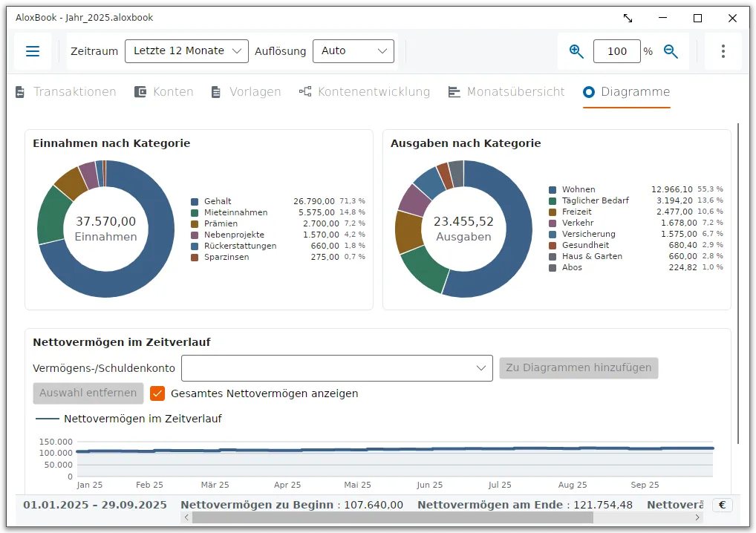Click the expand diagonal arrows icon
The image size is (756, 533).
[628, 19]
